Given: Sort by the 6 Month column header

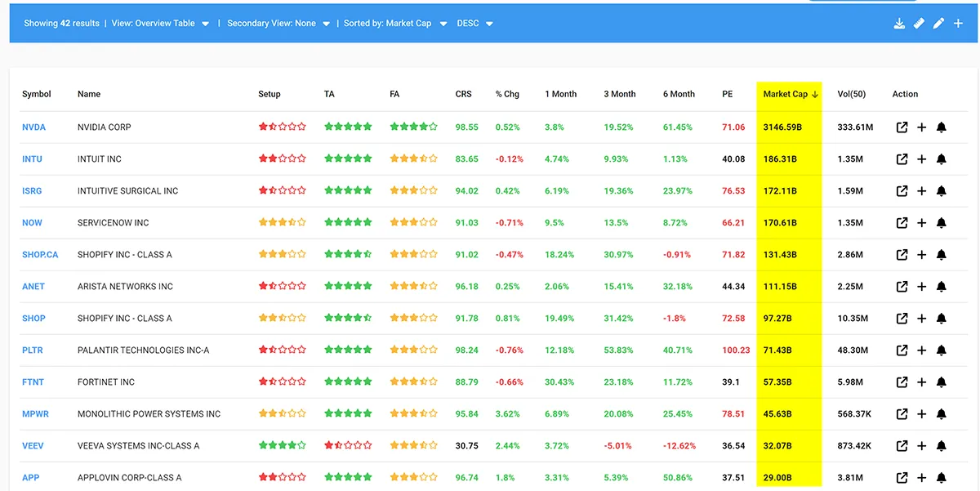Looking at the screenshot, I should pyautogui.click(x=679, y=94).
